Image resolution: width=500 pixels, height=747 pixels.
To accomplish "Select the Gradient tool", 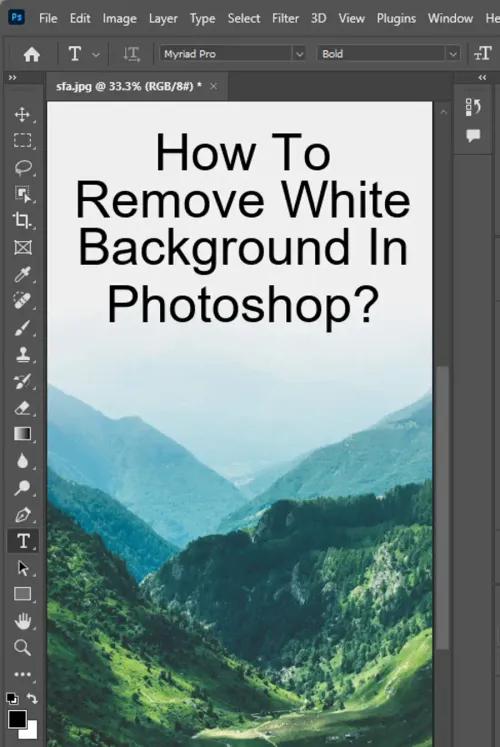I will 22,434.
